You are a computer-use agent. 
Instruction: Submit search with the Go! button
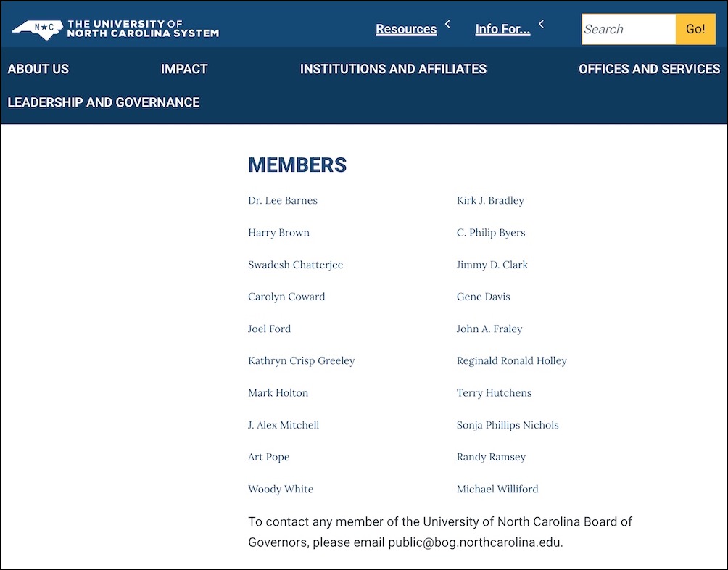695,29
